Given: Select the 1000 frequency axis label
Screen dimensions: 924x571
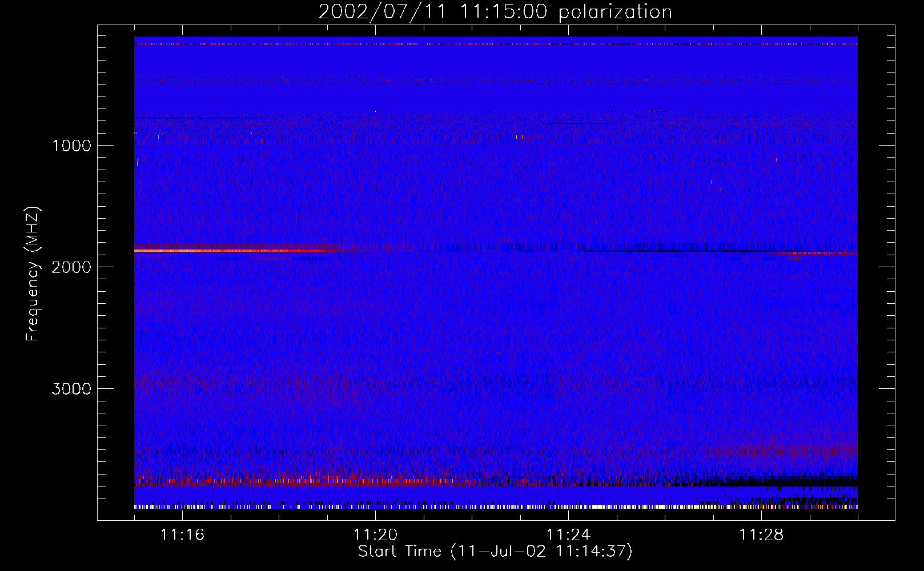Looking at the screenshot, I should (71, 146).
